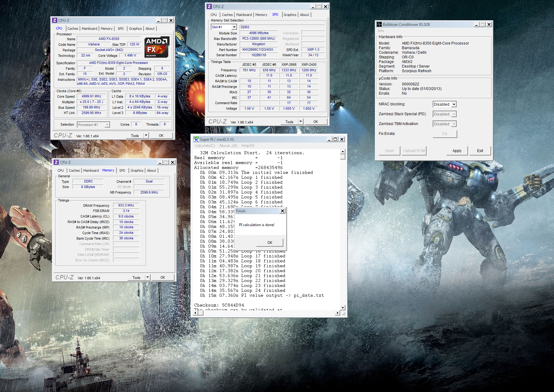The height and width of the screenshot is (392, 554).
Task: Click Tools button in the CPU-Z Memory timings window
Action: [x=136, y=277]
